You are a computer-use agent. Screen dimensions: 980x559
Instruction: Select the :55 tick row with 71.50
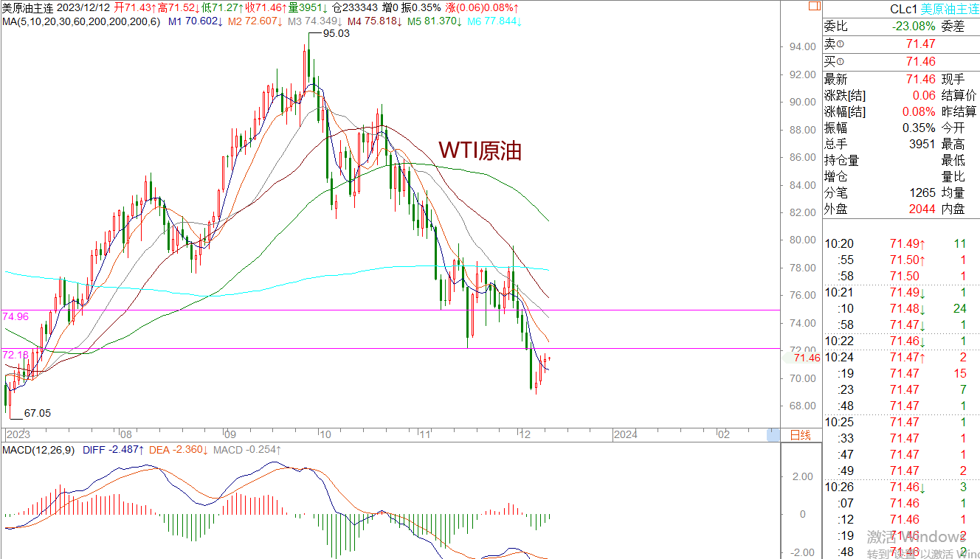pyautogui.click(x=901, y=260)
